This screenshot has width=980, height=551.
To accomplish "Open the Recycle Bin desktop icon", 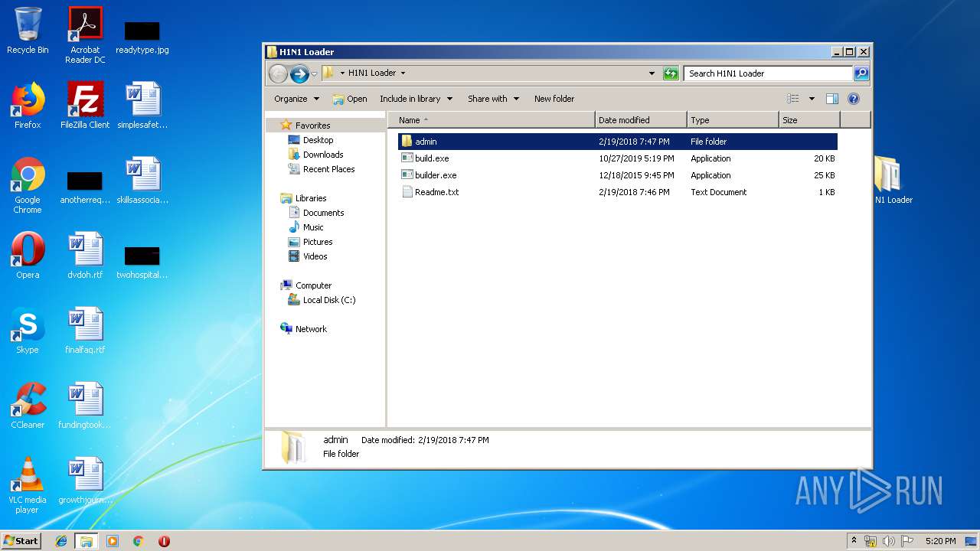I will click(x=28, y=31).
